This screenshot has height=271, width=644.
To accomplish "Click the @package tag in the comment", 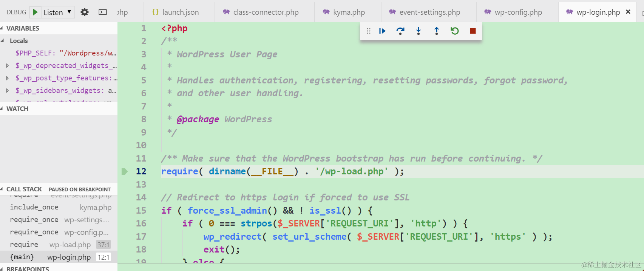I will coord(198,119).
